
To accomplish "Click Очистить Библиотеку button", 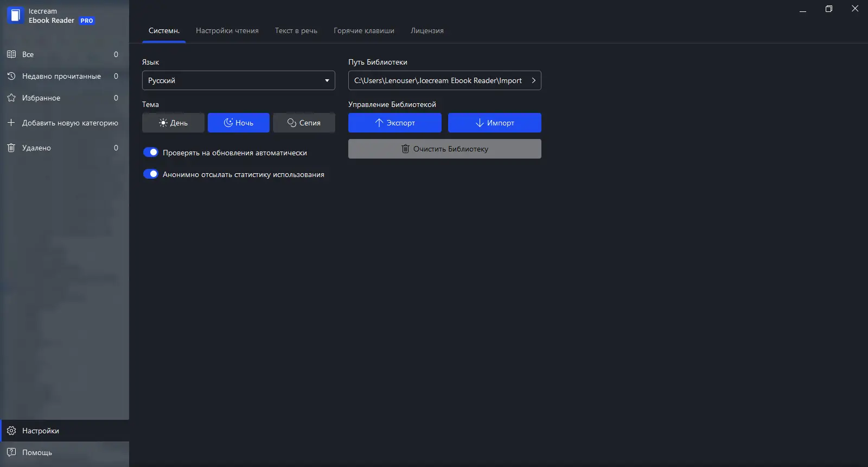I will pos(445,149).
